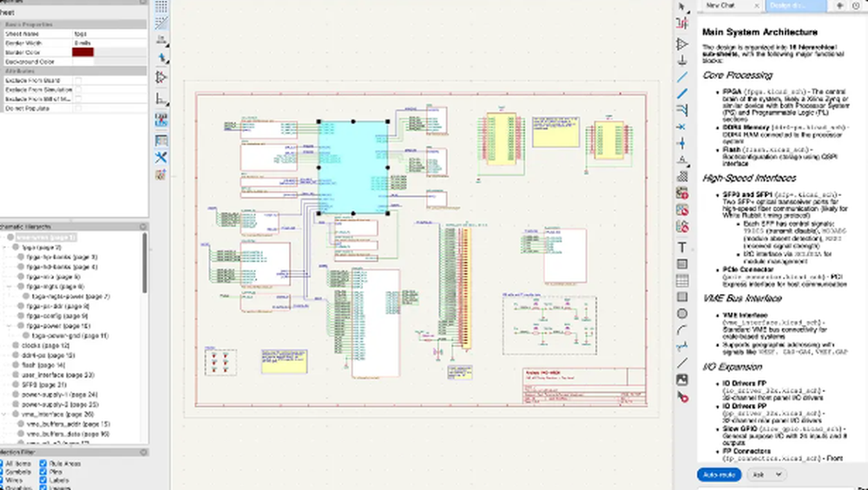Enable Exclude From Bill of Materials checkbox
The width and height of the screenshot is (868, 490).
[78, 99]
